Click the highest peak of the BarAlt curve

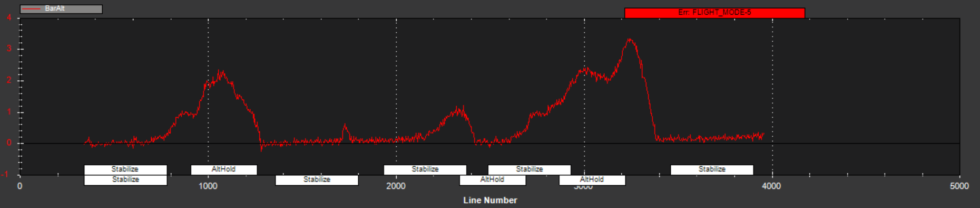629,39
